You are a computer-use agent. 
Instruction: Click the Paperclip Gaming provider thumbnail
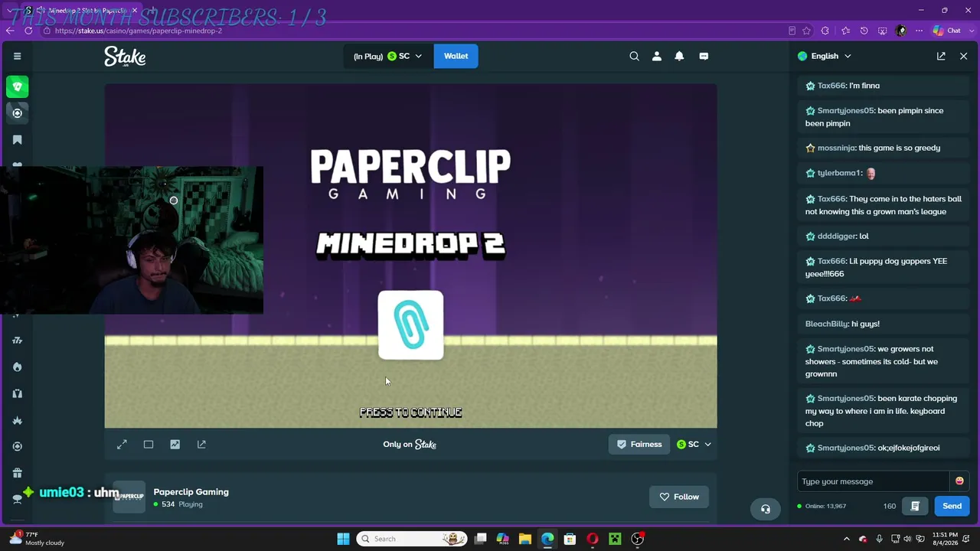click(x=129, y=497)
